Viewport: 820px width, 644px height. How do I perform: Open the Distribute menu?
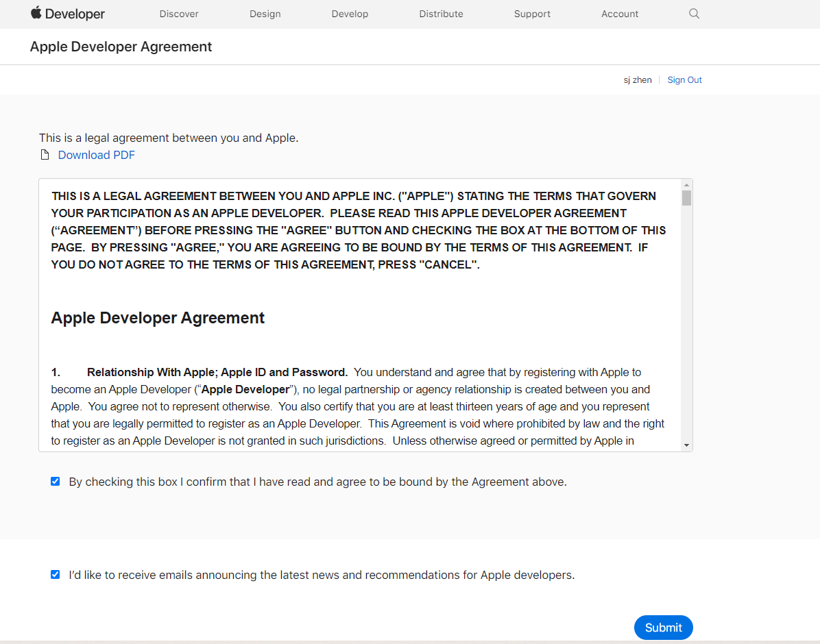pos(441,14)
